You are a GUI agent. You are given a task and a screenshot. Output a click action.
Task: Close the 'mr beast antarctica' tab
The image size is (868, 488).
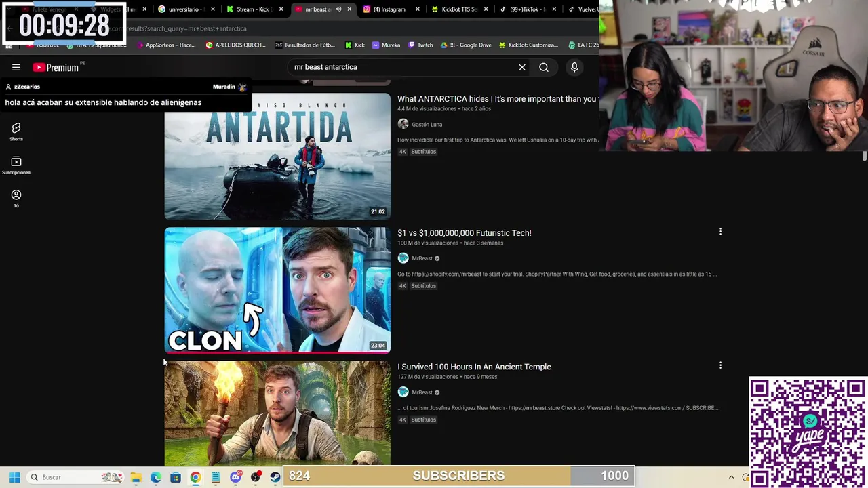349,9
